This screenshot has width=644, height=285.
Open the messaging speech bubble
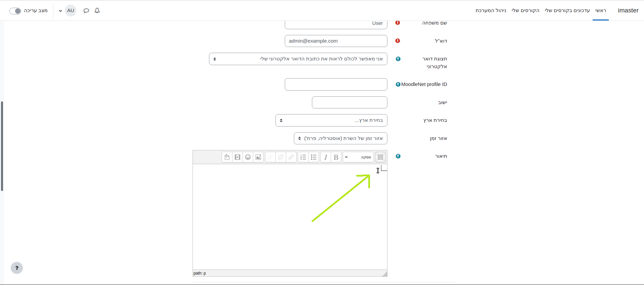click(86, 10)
